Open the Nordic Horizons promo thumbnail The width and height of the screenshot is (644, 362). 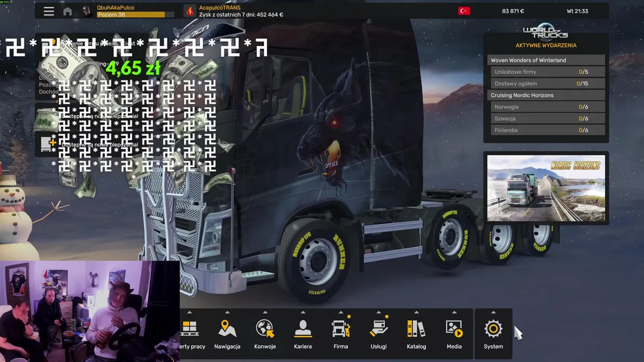[x=546, y=188]
